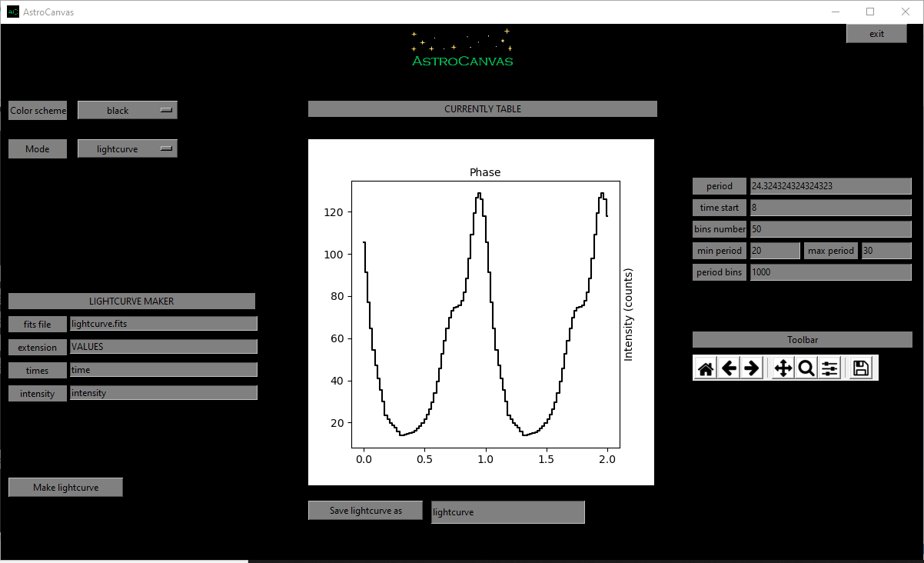924x563 pixels.
Task: Click the AstroCanvas title bar app icon
Action: pyautogui.click(x=13, y=12)
